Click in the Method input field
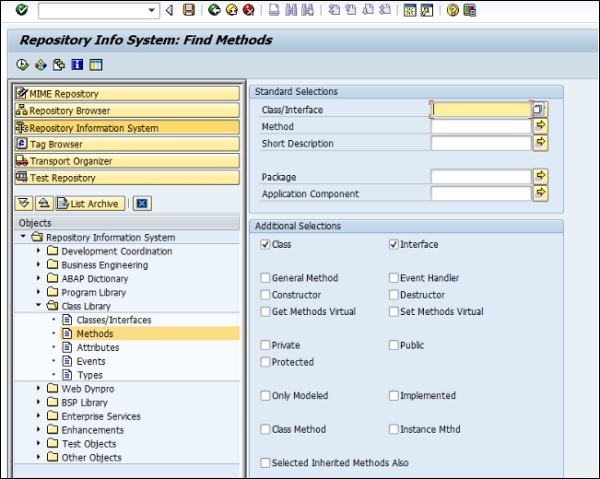Image resolution: width=600 pixels, height=479 pixels. pyautogui.click(x=481, y=127)
